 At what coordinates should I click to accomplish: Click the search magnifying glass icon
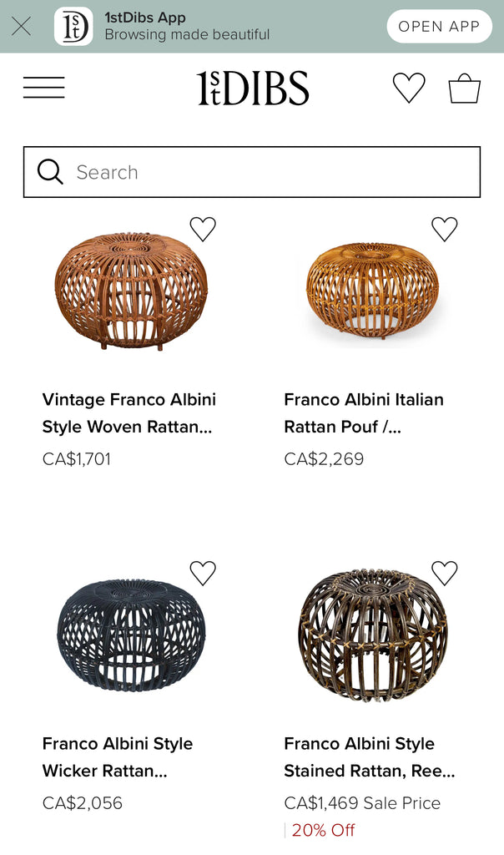[x=50, y=172]
